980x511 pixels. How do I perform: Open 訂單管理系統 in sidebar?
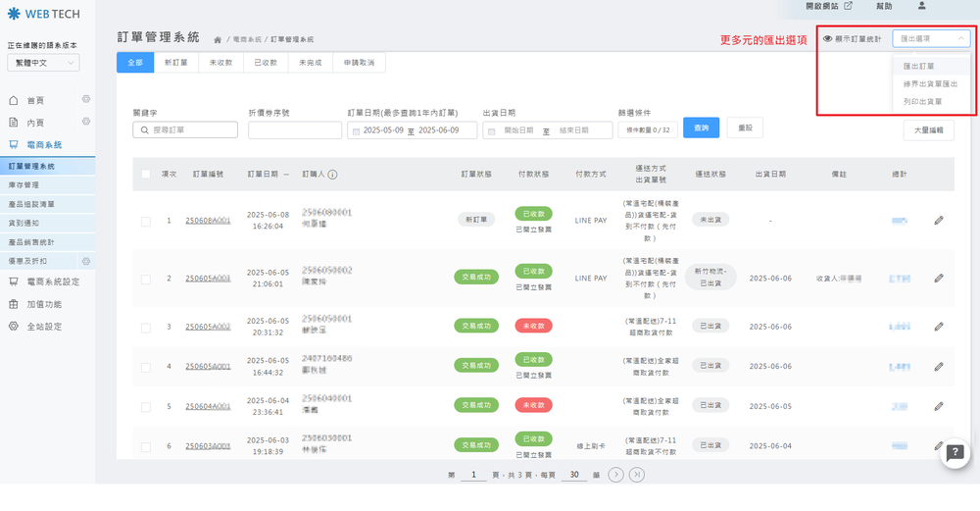47,166
